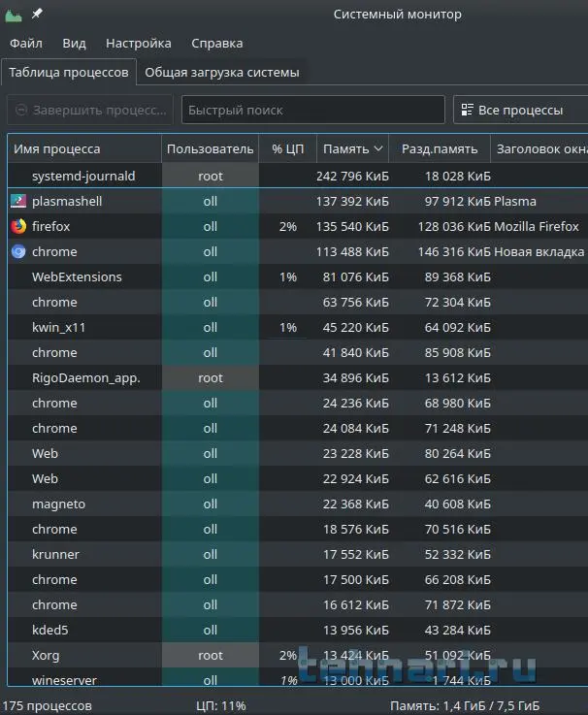Viewport: 588px width, 715px height.
Task: Sort by the % ЦП column header
Action: (x=288, y=149)
